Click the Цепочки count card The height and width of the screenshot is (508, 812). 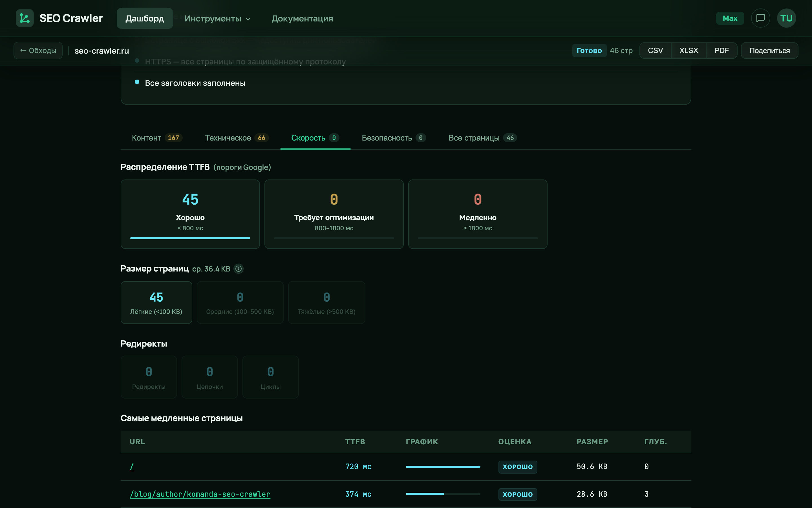[x=210, y=377]
